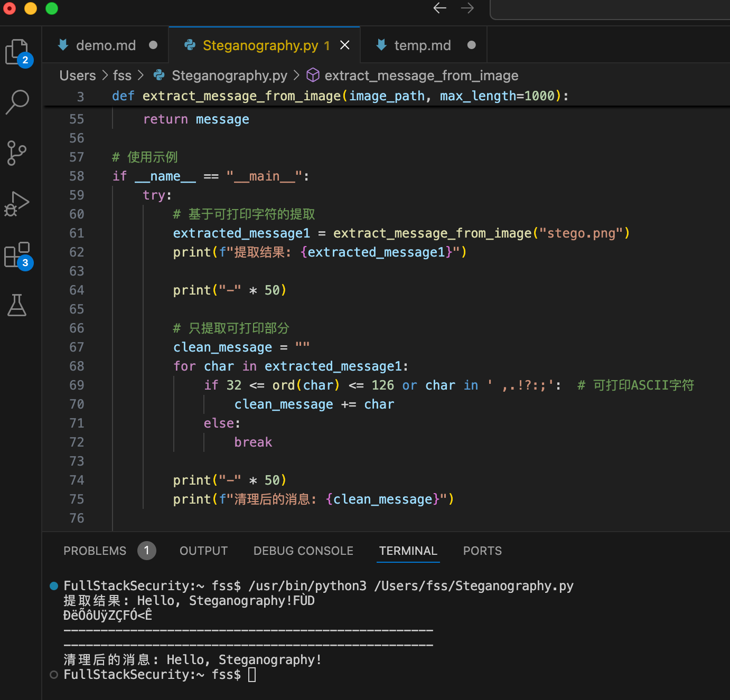Click the terminal prompt cursor
Screen dimensions: 730x700
click(252, 675)
